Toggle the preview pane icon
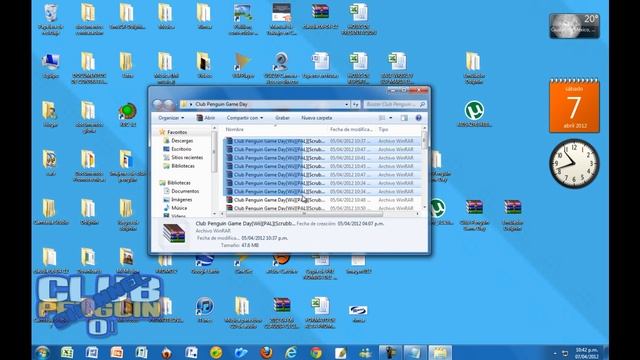 (x=404, y=118)
